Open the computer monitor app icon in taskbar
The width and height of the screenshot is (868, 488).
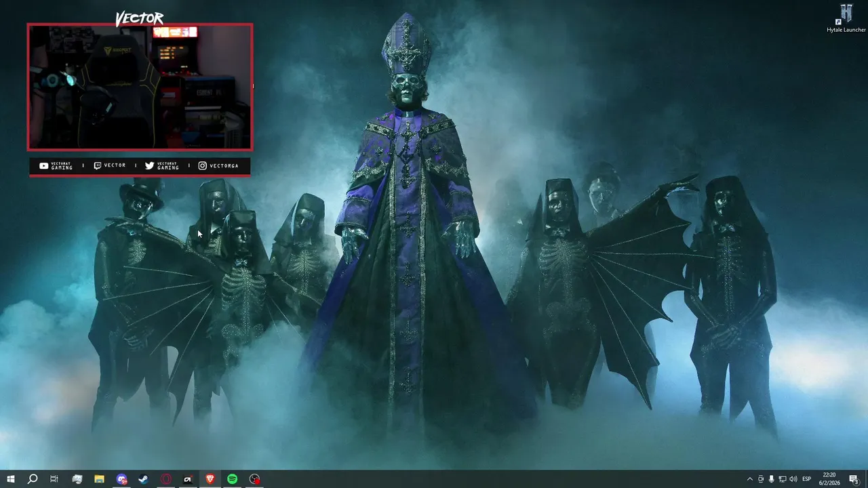pos(77,479)
